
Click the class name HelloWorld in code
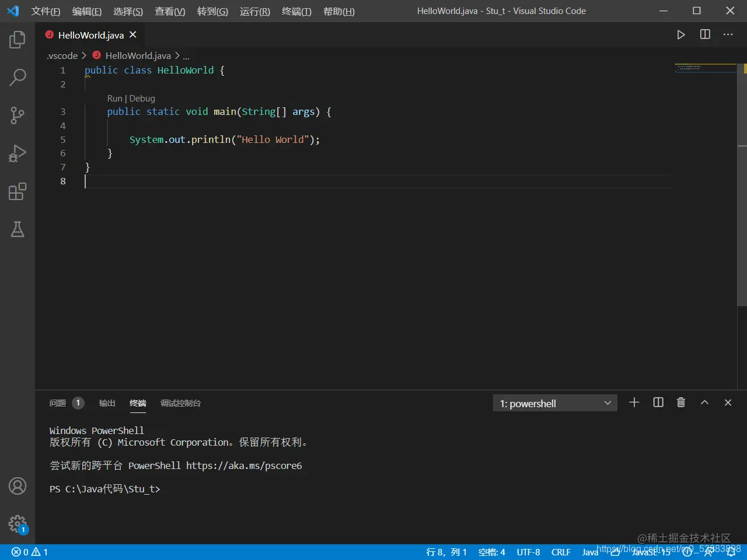coord(186,70)
